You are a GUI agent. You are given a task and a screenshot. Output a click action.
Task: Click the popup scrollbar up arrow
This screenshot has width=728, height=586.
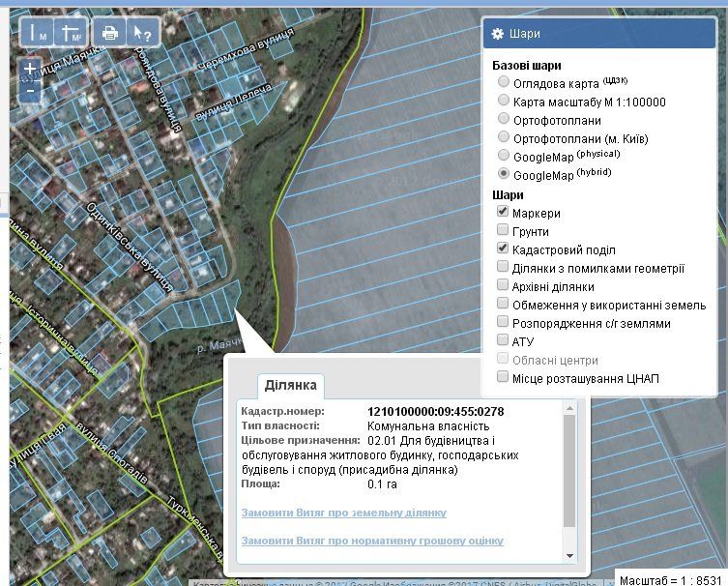pos(569,409)
